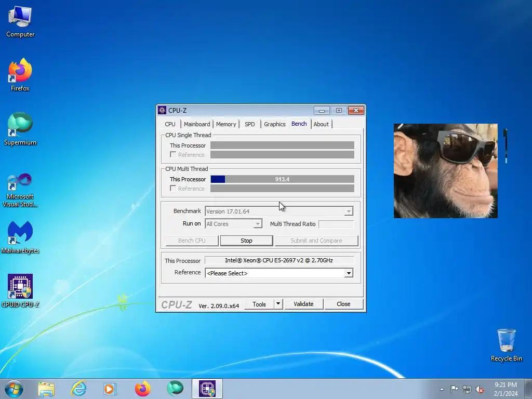The height and width of the screenshot is (399, 532).
Task: Expand the Tools dropdown arrow
Action: click(278, 304)
